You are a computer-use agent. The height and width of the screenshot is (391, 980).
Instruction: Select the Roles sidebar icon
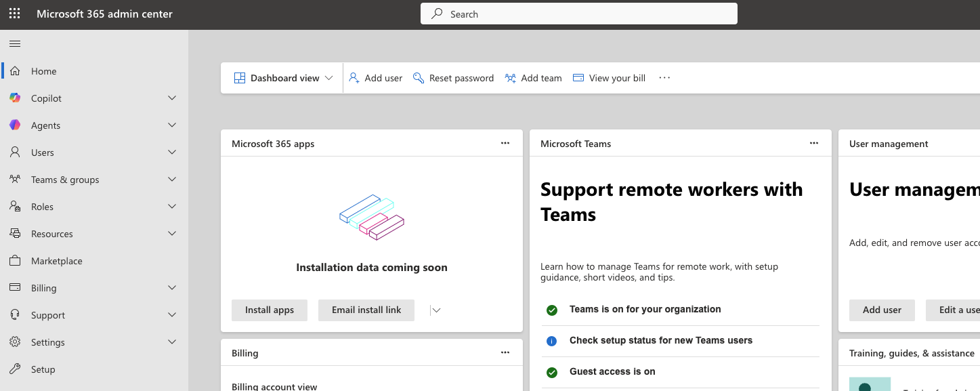click(x=14, y=206)
